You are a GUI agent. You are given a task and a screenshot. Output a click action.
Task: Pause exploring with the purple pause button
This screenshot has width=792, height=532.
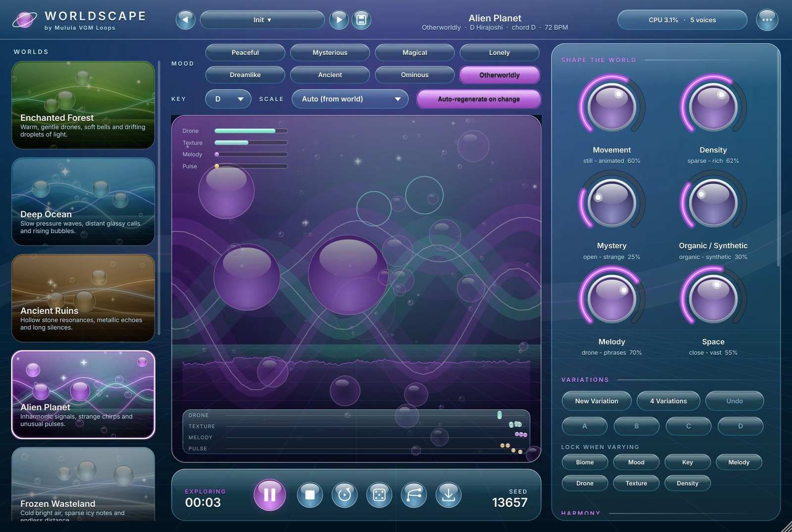click(x=270, y=494)
